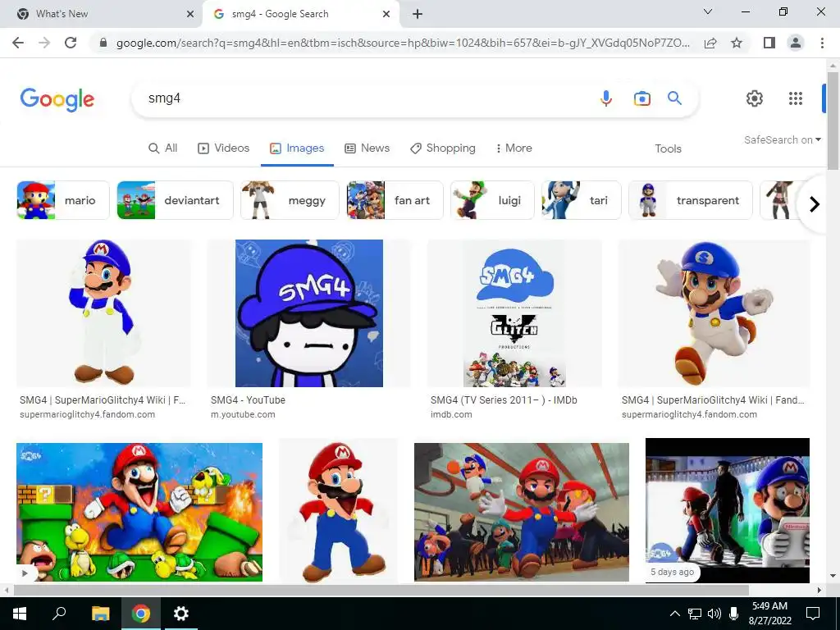The image size is (840, 630).
Task: Filter results by meggy chip
Action: pos(290,200)
